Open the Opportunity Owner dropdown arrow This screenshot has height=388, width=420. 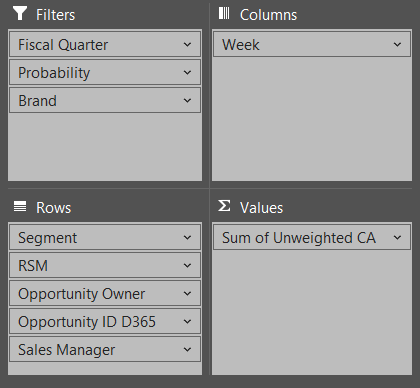click(187, 294)
